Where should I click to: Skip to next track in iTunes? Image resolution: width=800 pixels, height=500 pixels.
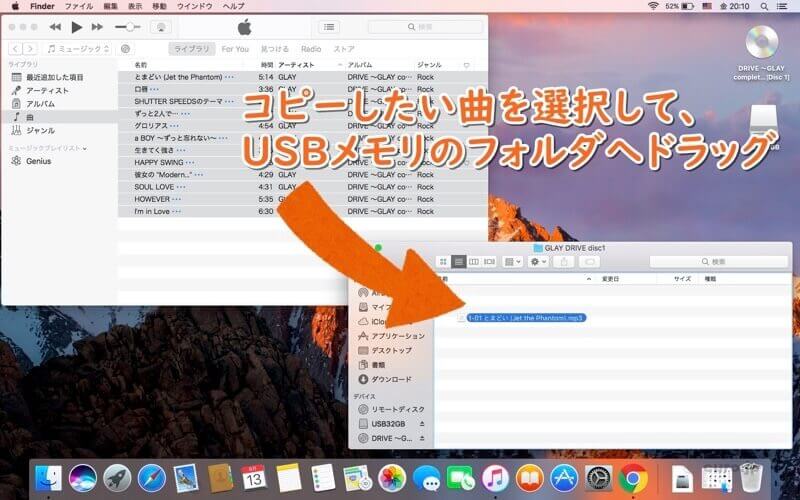click(97, 27)
